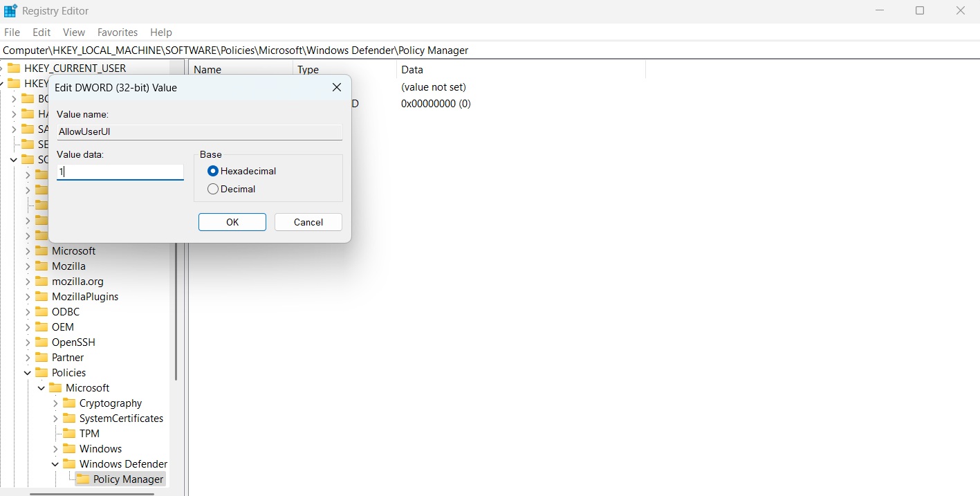Viewport: 980px width, 496px height.
Task: Click the Microsoft folder icon under SOFTWARE
Action: coord(41,250)
